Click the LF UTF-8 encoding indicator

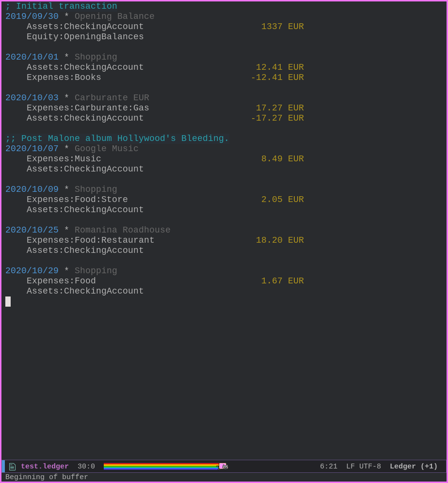364,467
